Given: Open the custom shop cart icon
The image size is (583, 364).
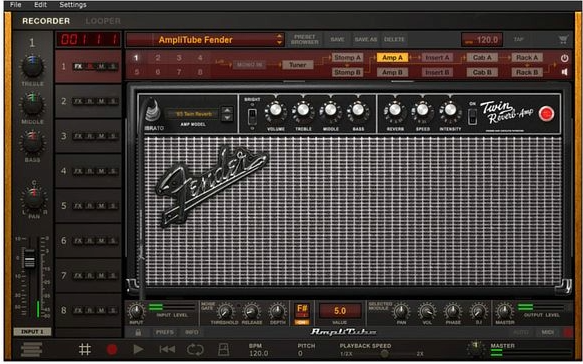Looking at the screenshot, I should point(563,39).
